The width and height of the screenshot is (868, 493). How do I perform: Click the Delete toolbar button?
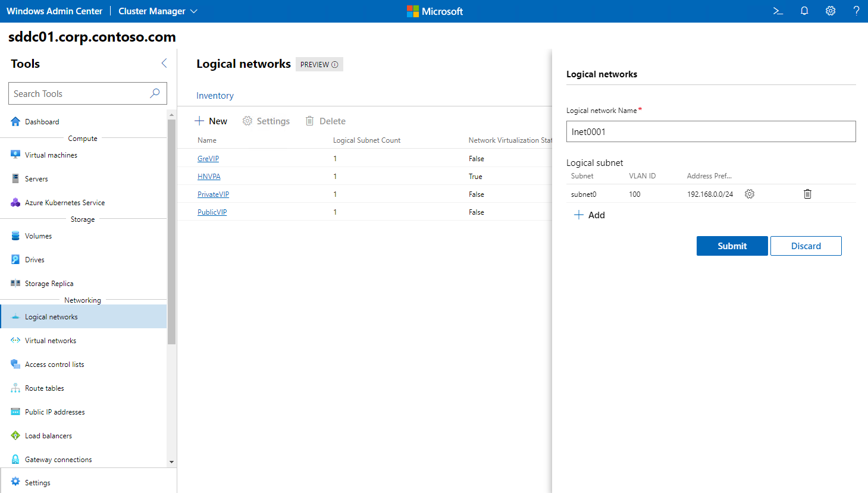pyautogui.click(x=325, y=121)
